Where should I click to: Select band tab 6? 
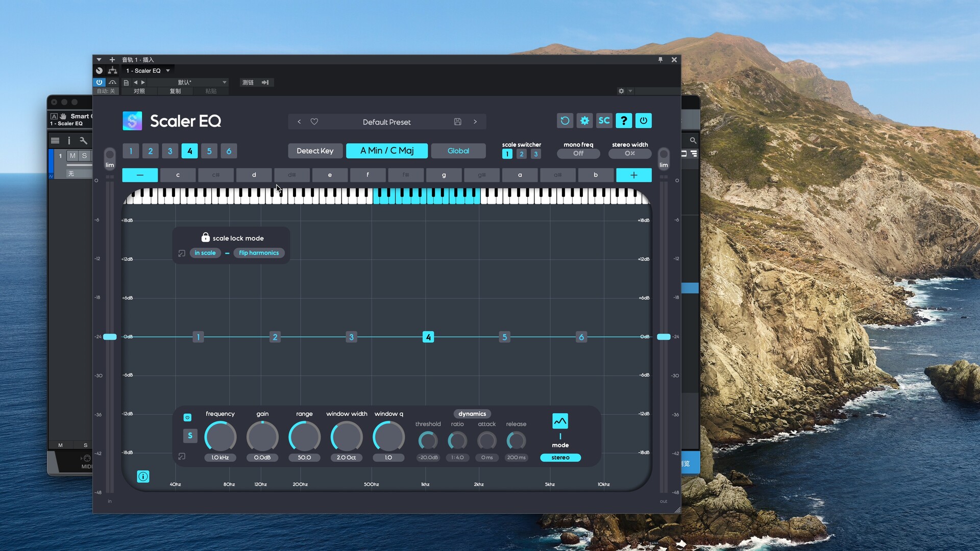pos(229,151)
